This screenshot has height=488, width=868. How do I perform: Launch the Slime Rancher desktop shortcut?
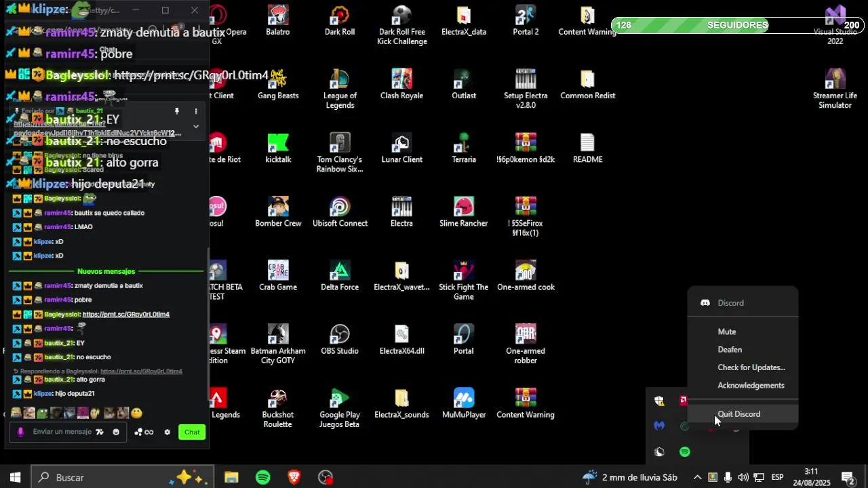click(464, 212)
